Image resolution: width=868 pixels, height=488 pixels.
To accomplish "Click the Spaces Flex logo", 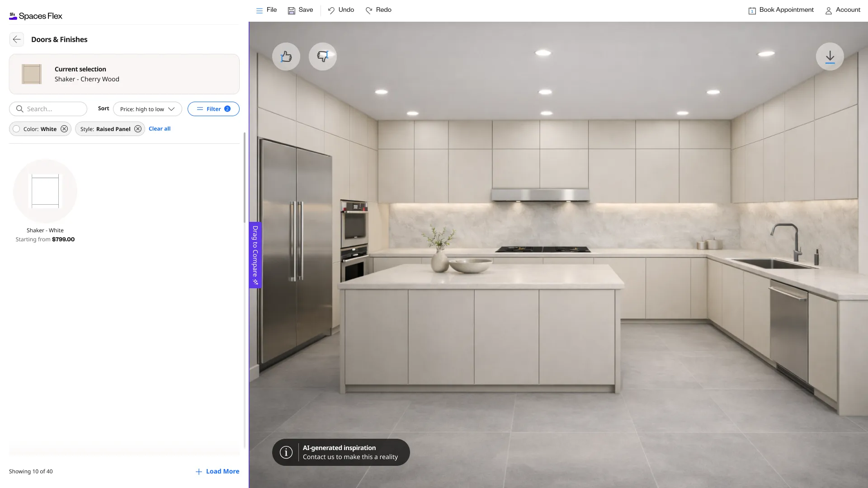I will [x=36, y=16].
